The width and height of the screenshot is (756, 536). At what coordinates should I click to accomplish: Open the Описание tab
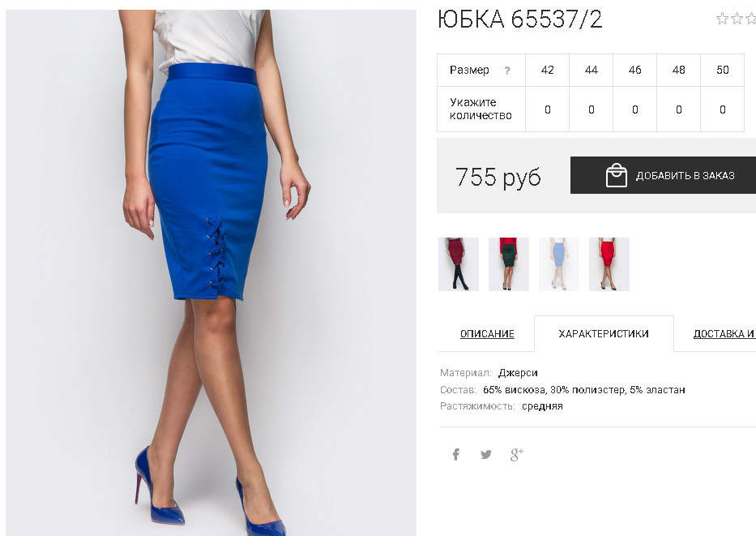point(487,334)
